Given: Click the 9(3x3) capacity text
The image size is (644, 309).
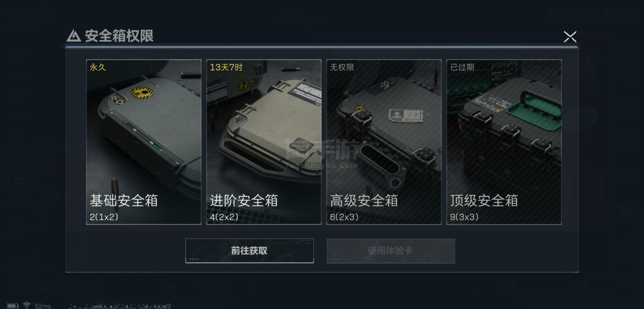Looking at the screenshot, I should (464, 217).
